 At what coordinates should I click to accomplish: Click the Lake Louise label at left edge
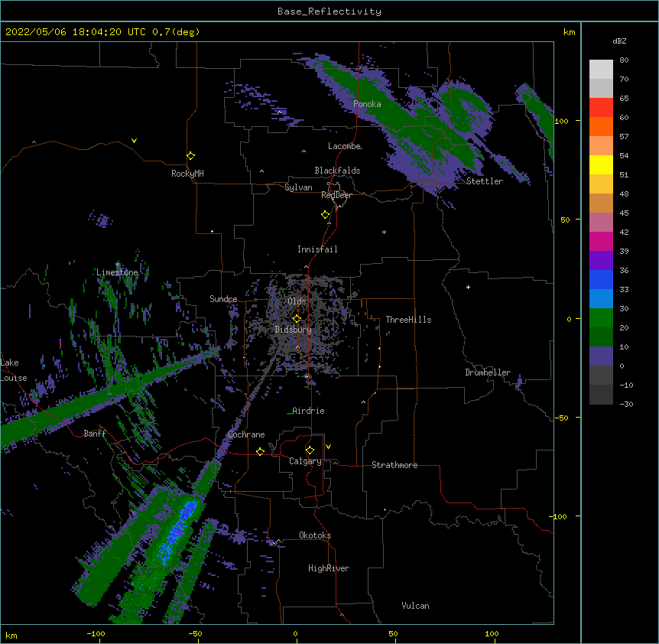coord(14,370)
